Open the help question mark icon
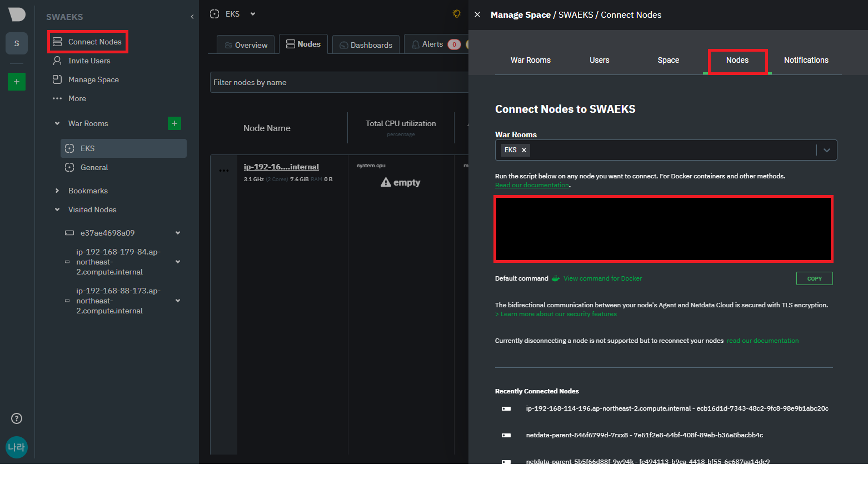The height and width of the screenshot is (484, 868). point(17,418)
